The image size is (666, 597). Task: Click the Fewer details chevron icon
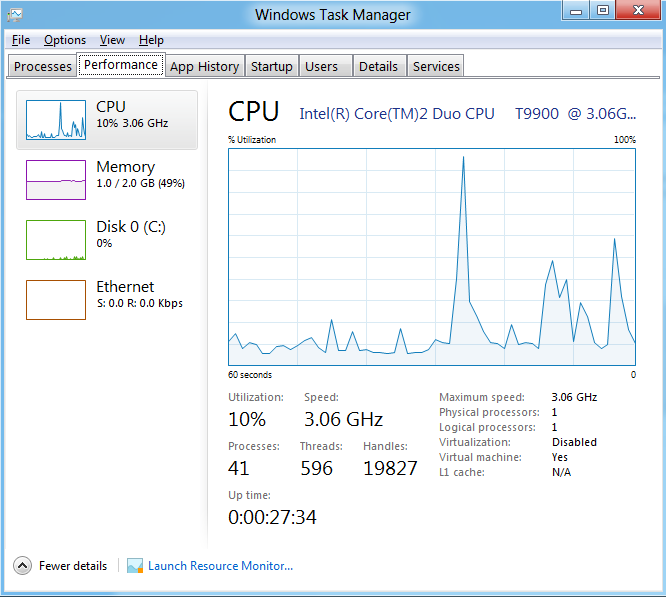click(x=23, y=566)
